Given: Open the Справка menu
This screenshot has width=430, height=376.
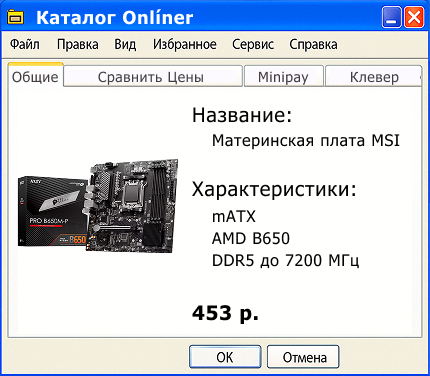Looking at the screenshot, I should click(x=313, y=44).
